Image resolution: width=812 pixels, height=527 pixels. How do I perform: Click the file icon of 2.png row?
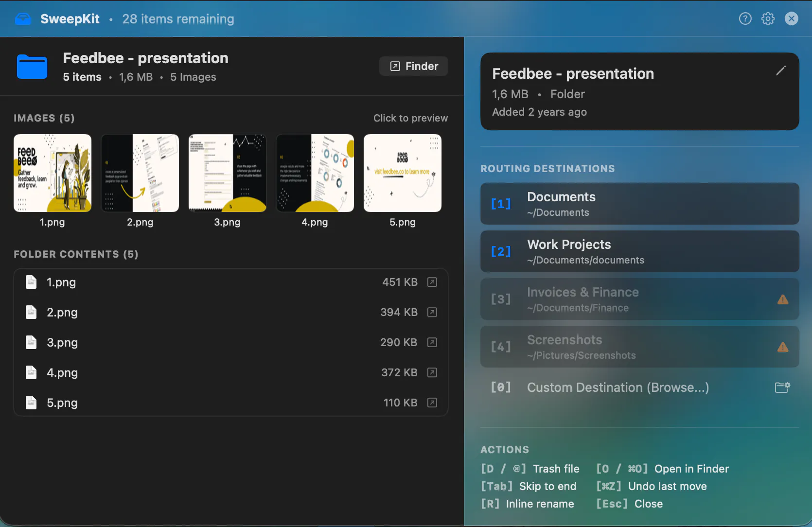click(31, 312)
